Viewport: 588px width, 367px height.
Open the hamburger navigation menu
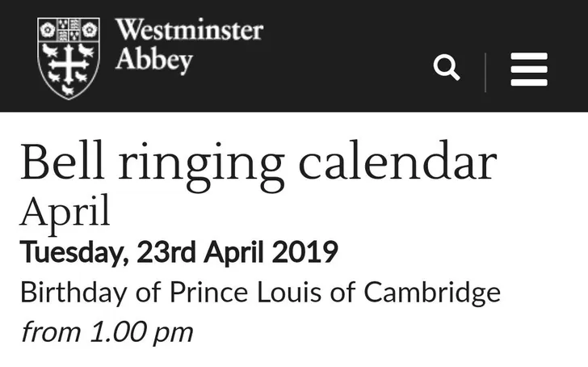(529, 70)
